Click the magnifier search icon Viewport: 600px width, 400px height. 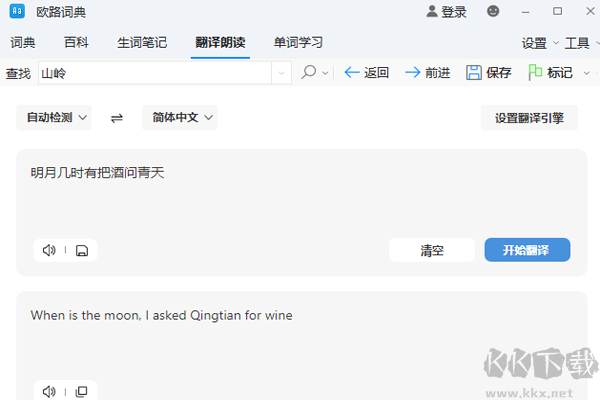point(309,73)
